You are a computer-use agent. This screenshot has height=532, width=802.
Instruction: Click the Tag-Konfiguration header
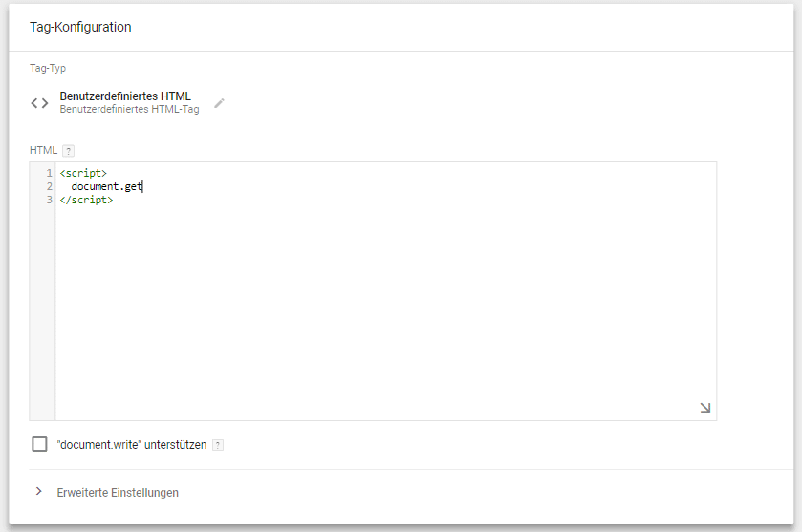[80, 27]
